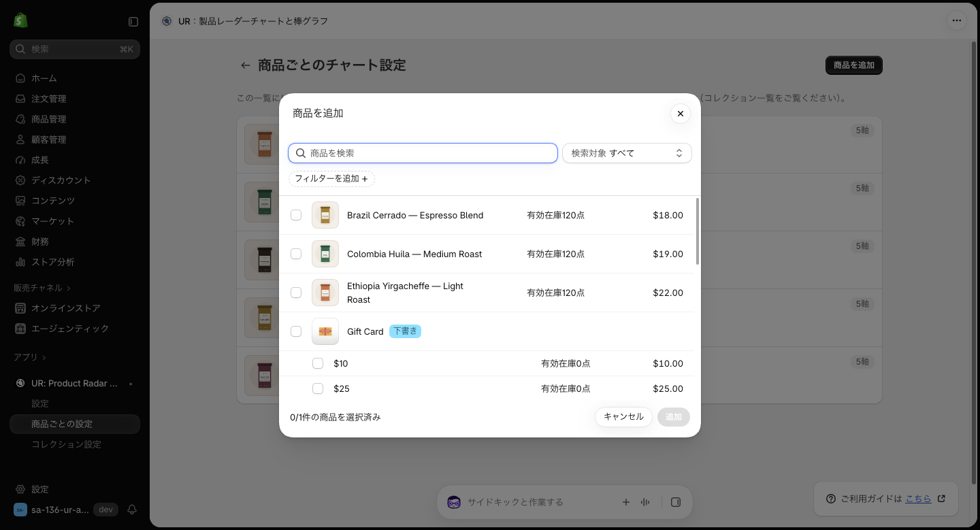Click the dialog product list scrollbar

coord(698,231)
